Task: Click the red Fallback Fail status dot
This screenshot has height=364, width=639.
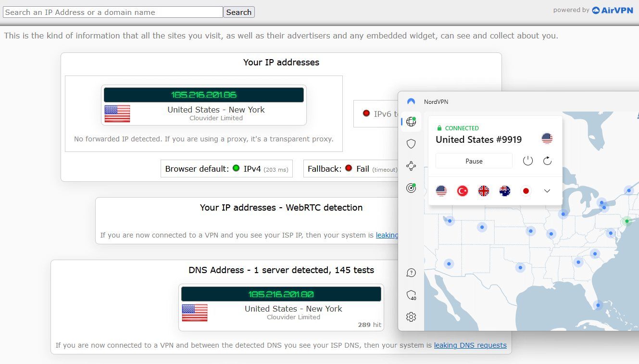Action: pyautogui.click(x=349, y=168)
